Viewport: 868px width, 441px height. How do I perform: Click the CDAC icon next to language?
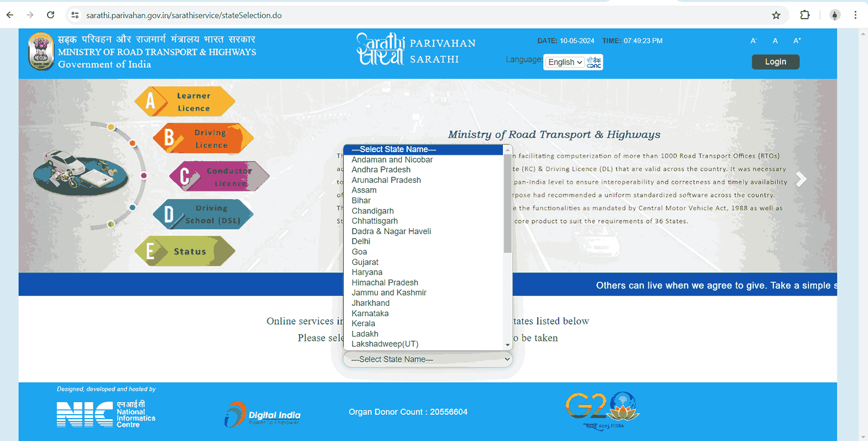click(x=594, y=62)
